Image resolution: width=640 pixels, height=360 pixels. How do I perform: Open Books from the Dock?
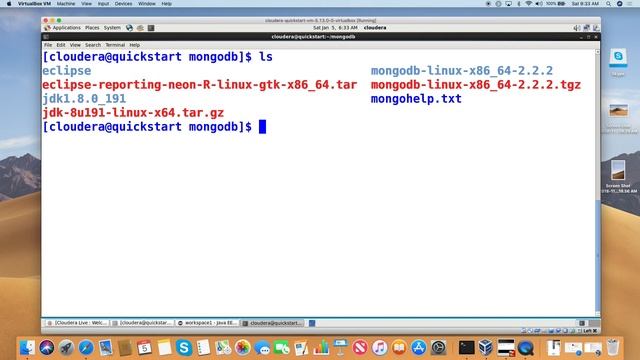399,348
